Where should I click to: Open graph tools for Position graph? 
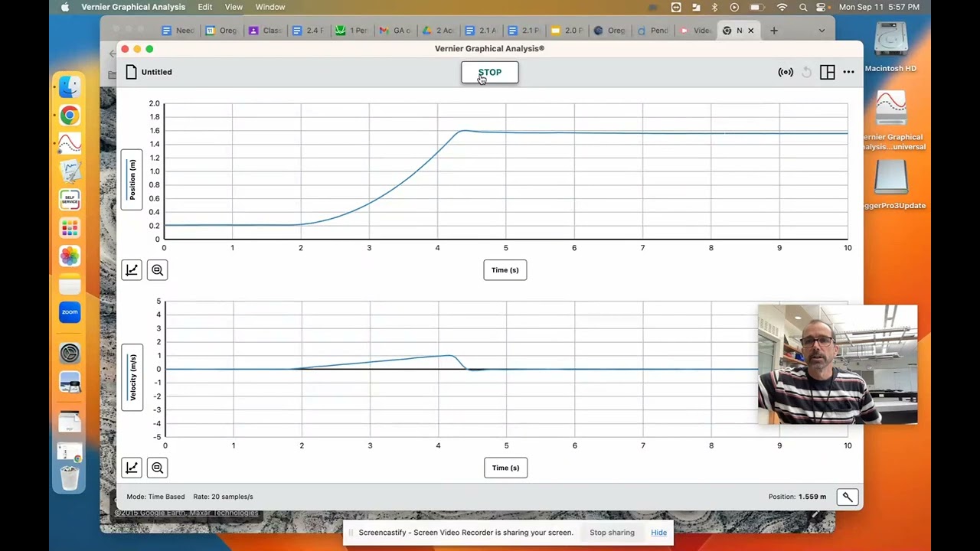[132, 269]
